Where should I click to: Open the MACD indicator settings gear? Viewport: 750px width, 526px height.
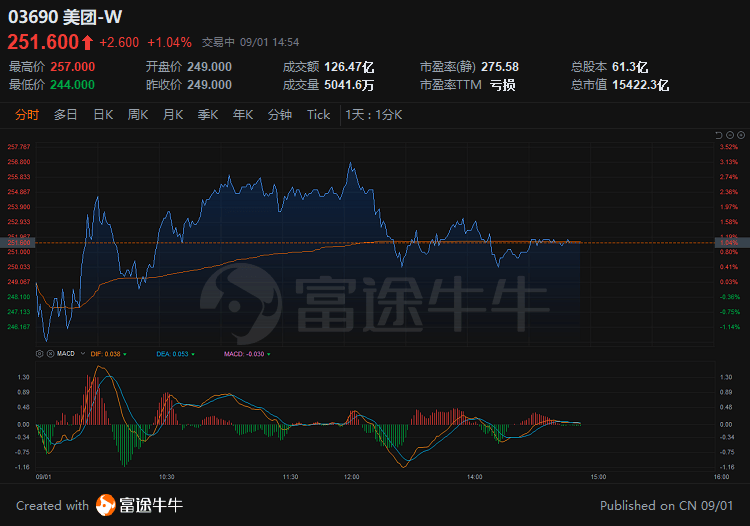tap(40, 354)
